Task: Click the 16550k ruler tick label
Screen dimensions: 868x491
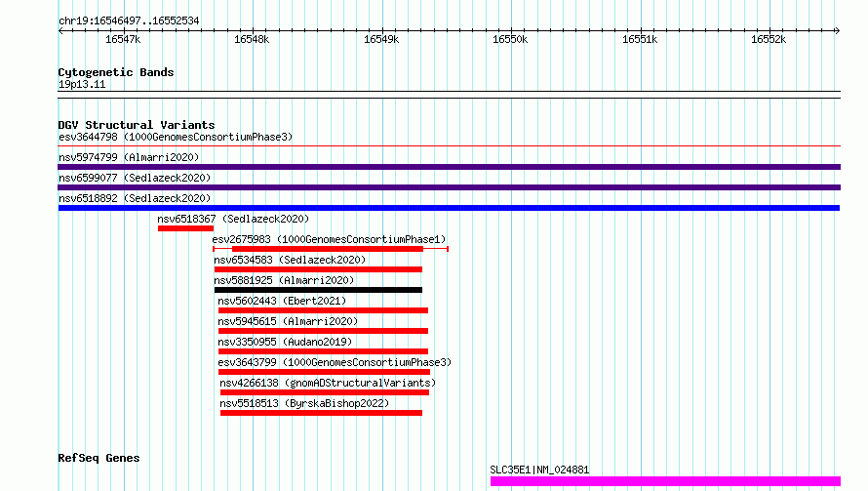Action: coord(510,39)
